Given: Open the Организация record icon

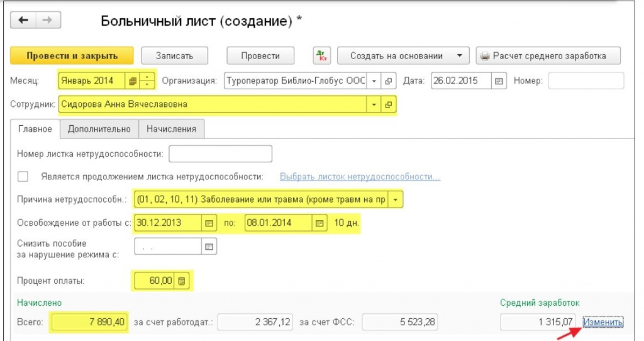Looking at the screenshot, I should (388, 81).
